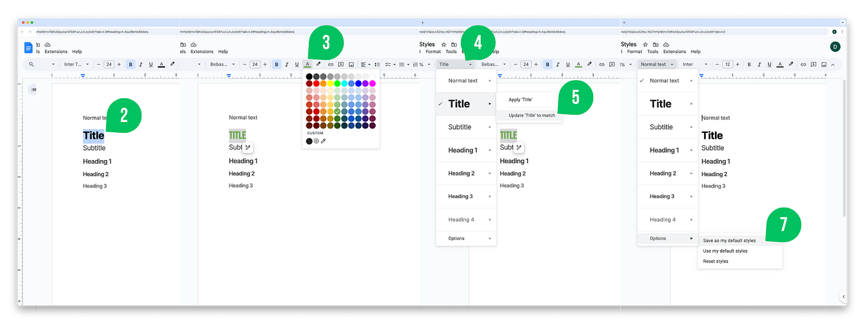
Task: Click the star icon in the Normal text window
Action: coord(645,45)
